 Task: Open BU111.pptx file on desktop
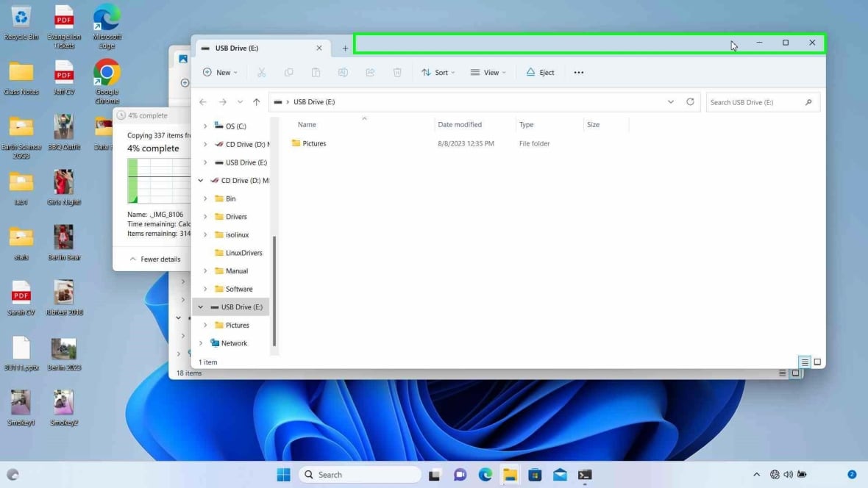click(x=21, y=354)
